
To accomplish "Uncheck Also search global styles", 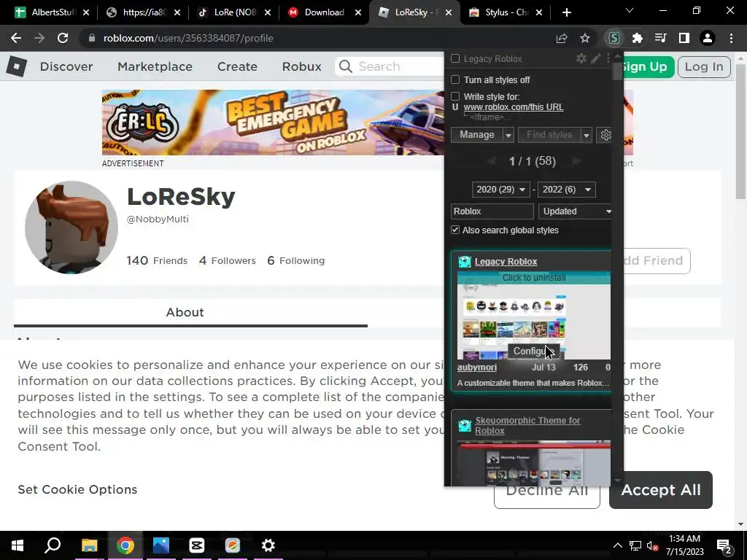I will pyautogui.click(x=455, y=230).
